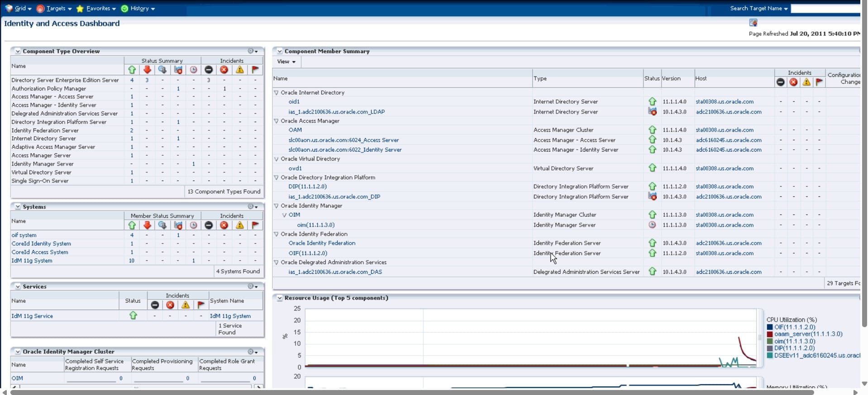The height and width of the screenshot is (395, 868).
Task: Click the warning incidents icon in Component Member Summary header
Action: 806,82
